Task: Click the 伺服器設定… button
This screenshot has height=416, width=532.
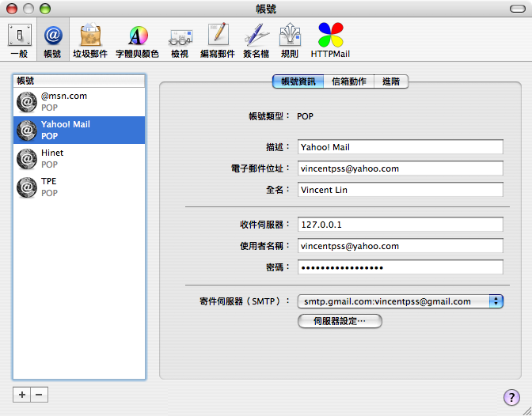Action: pyautogui.click(x=340, y=321)
